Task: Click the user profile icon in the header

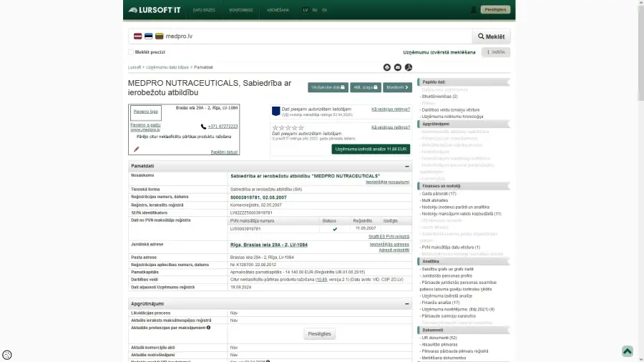Action: (473, 10)
